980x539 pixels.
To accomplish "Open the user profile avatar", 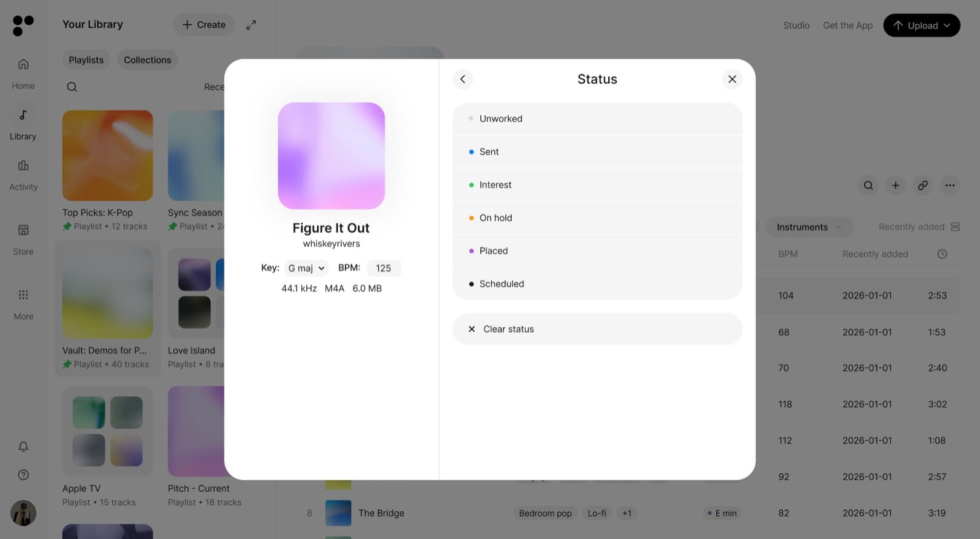I will (x=23, y=513).
